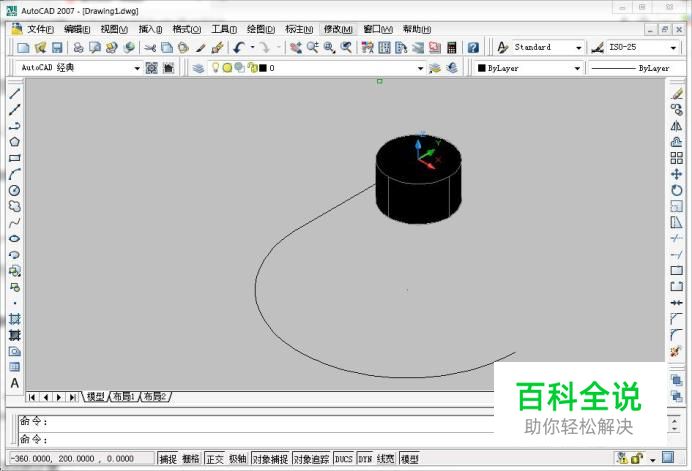Image resolution: width=692 pixels, height=471 pixels.
Task: Open the 修改(M) menu
Action: [x=338, y=29]
